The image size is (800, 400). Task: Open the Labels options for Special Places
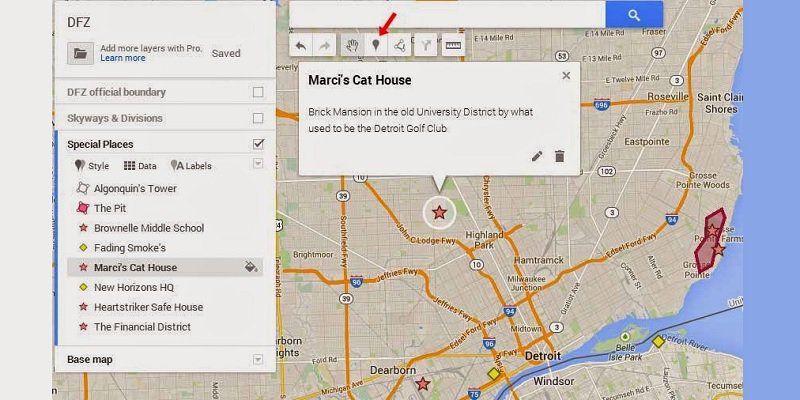[191, 166]
